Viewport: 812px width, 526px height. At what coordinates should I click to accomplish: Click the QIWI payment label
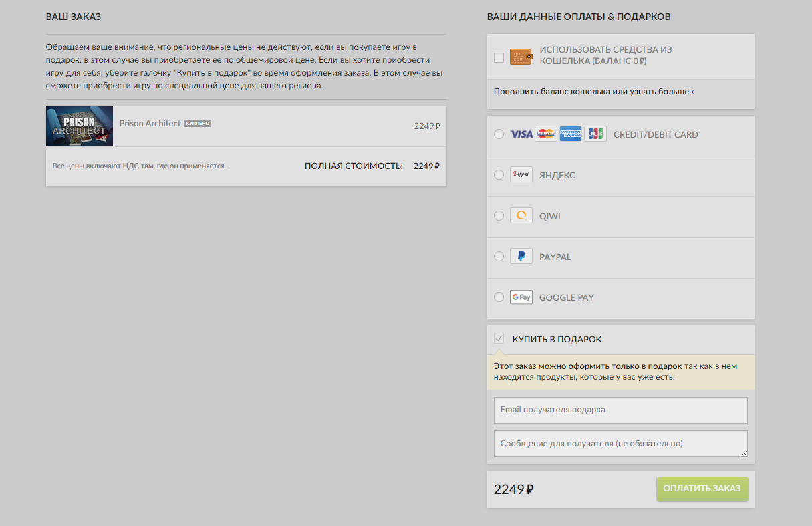click(x=550, y=217)
